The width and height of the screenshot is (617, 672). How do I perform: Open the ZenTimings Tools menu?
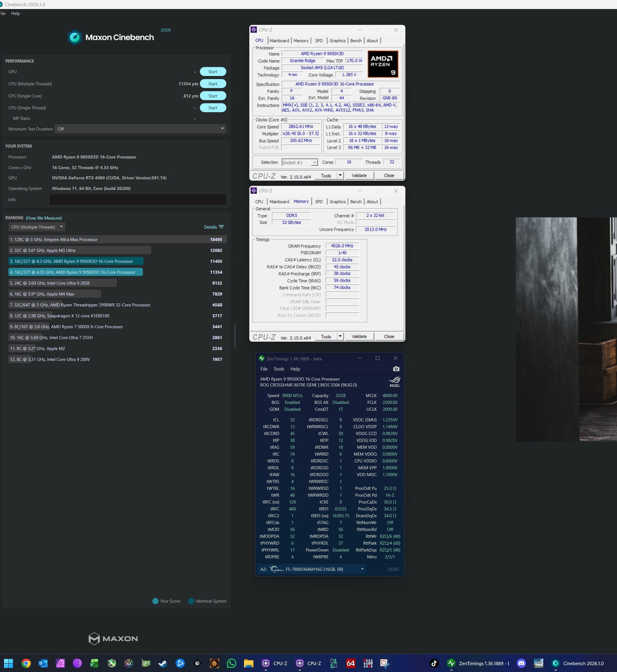click(x=278, y=369)
